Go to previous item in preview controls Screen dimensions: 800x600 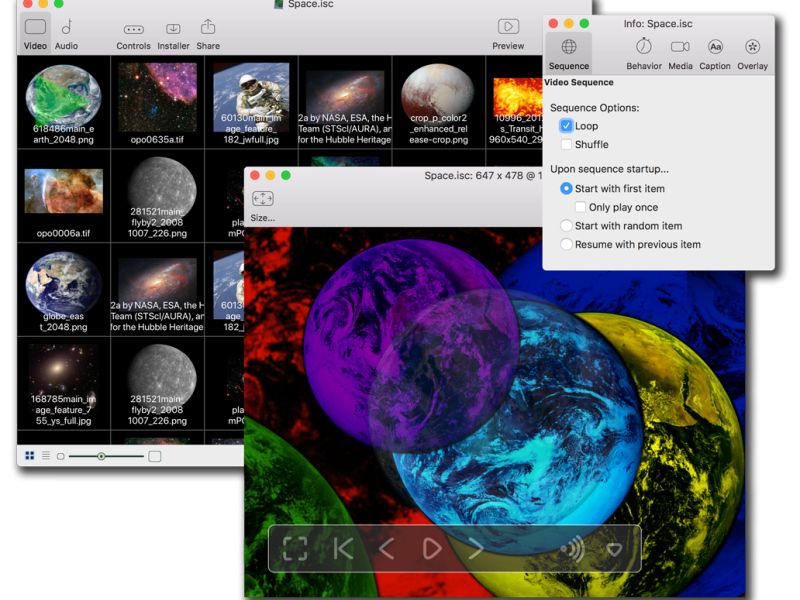click(386, 549)
